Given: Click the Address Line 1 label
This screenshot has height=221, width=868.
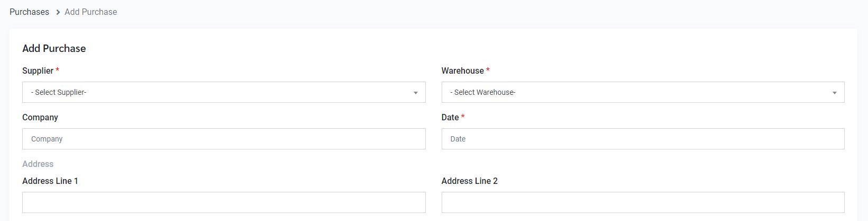Looking at the screenshot, I should pyautogui.click(x=50, y=181).
